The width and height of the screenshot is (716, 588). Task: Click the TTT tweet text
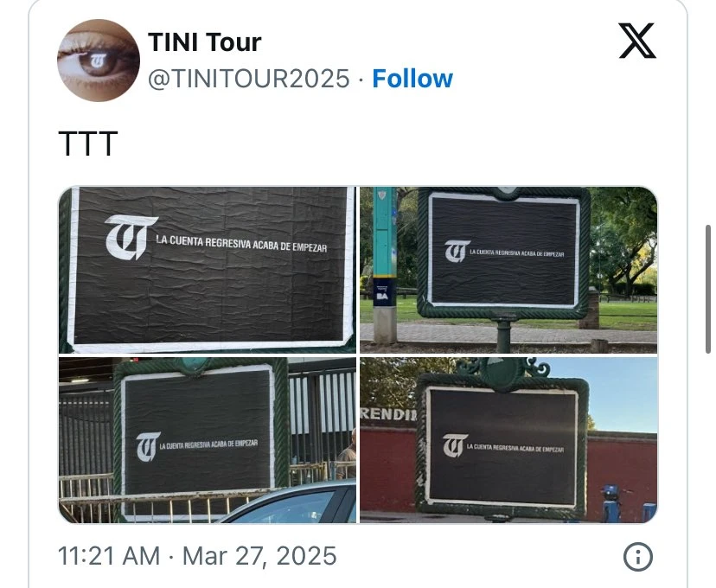click(x=88, y=144)
